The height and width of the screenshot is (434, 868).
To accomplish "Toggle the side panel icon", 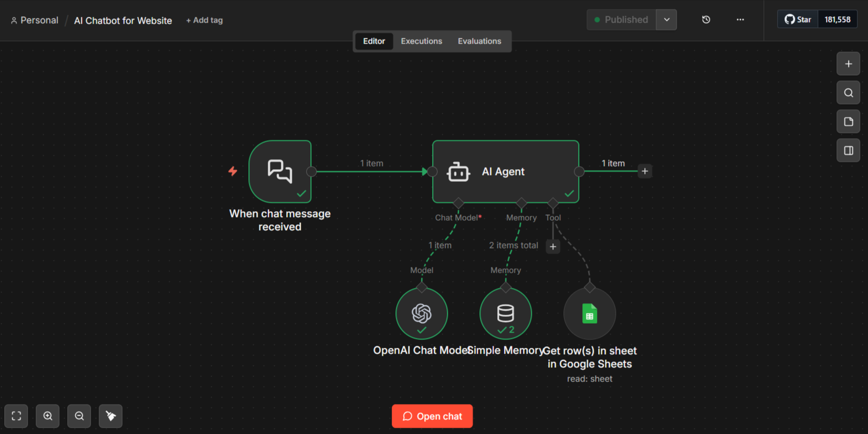I will click(x=848, y=151).
